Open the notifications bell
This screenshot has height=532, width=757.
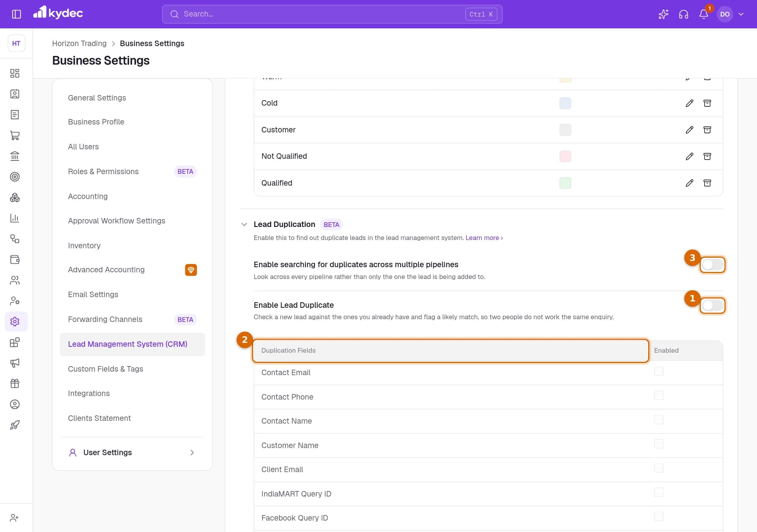(704, 14)
